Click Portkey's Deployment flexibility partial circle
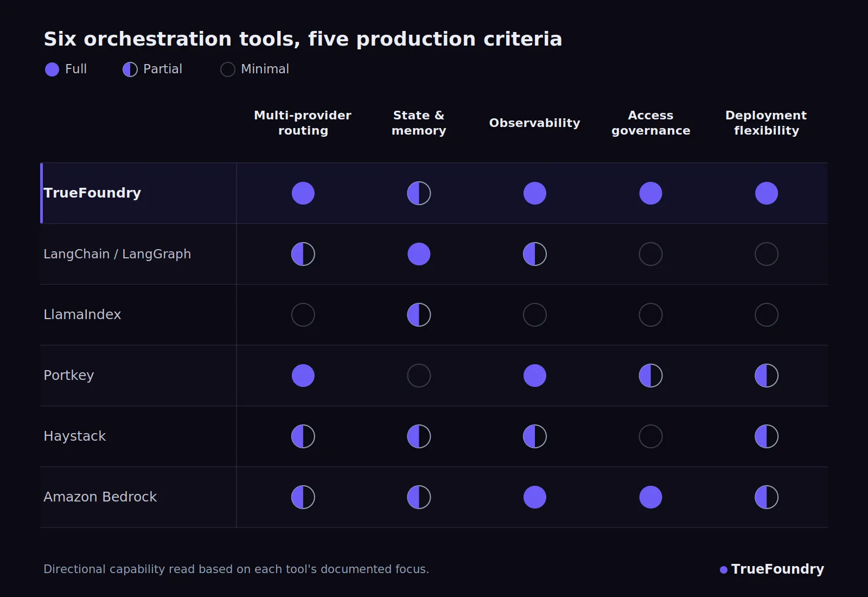Viewport: 868px width, 597px height. (x=767, y=376)
